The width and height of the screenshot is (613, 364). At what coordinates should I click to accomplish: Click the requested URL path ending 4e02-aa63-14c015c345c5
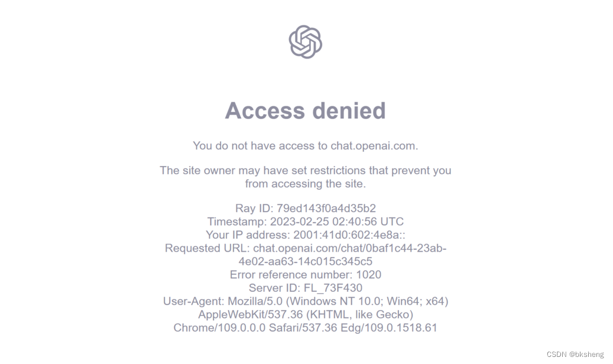305,261
